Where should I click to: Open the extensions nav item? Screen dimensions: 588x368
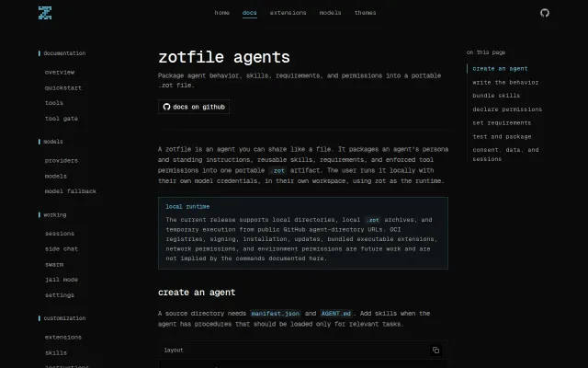pyautogui.click(x=288, y=13)
